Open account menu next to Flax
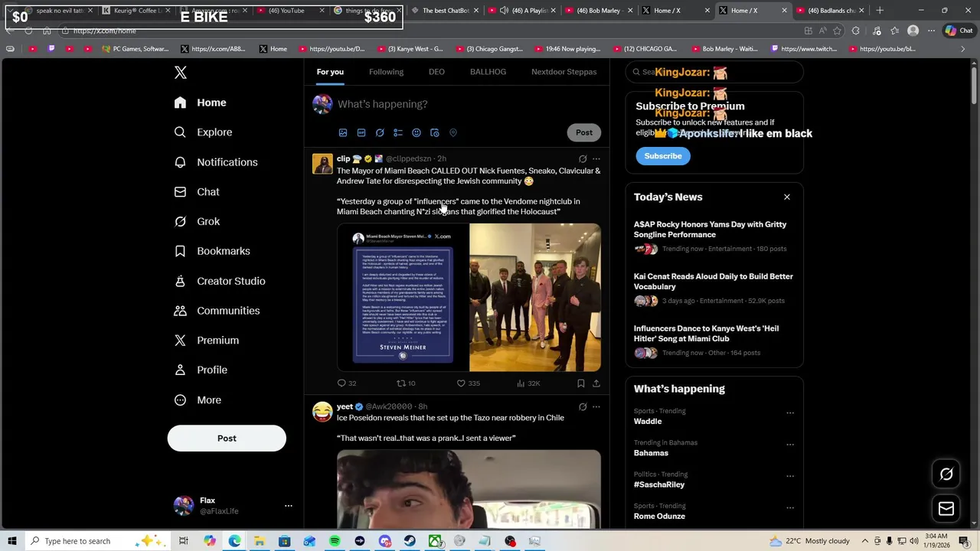This screenshot has height=551, width=980. coord(289,506)
